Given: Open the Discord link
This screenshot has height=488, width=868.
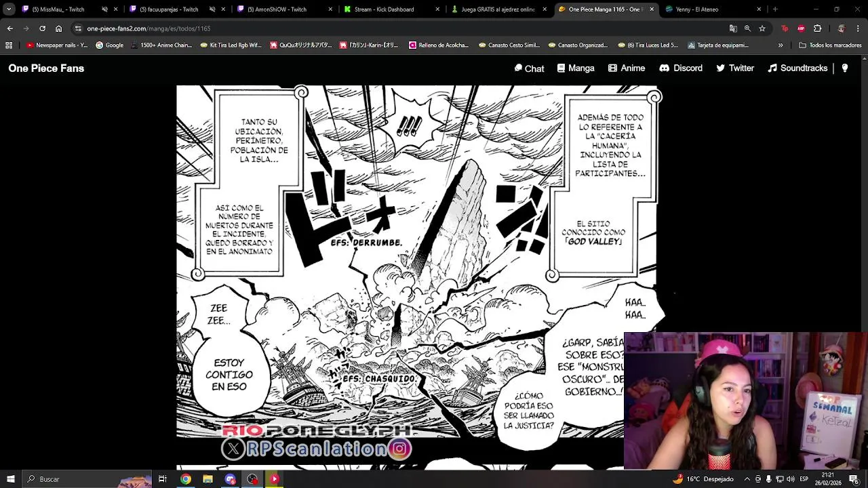Looking at the screenshot, I should pyautogui.click(x=681, y=68).
